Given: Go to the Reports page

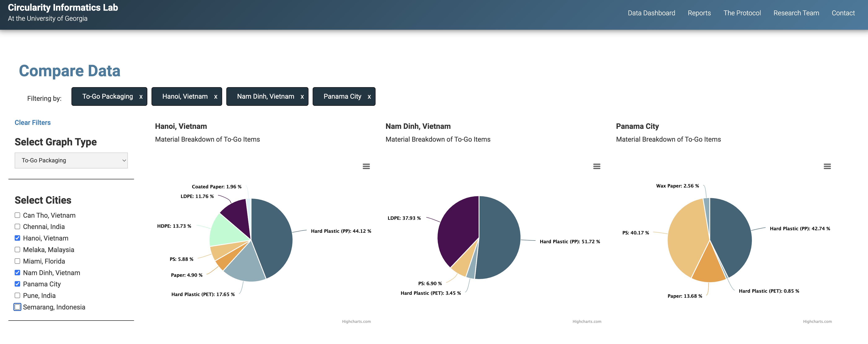Looking at the screenshot, I should [699, 13].
